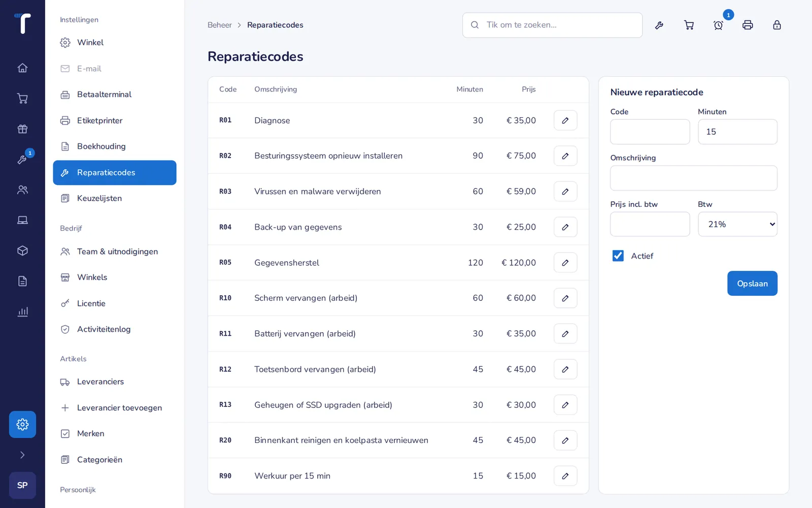Open the Winkel settings menu item

click(x=115, y=43)
